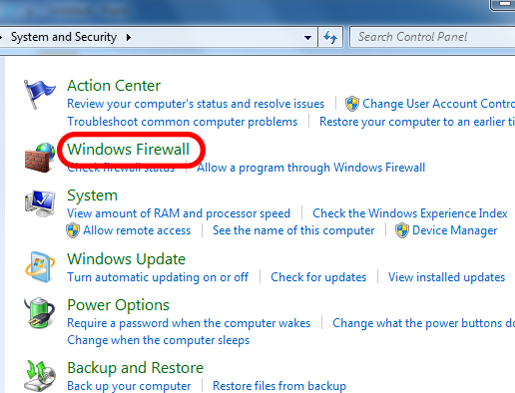
Task: Click the Windows Firewall brick wall icon
Action: pos(40,157)
